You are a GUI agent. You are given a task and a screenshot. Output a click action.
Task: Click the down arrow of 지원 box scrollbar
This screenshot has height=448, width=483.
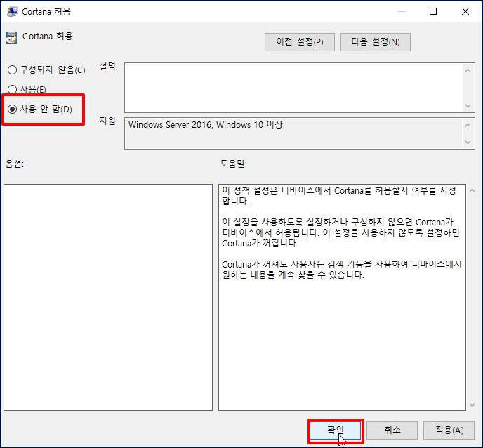click(468, 143)
